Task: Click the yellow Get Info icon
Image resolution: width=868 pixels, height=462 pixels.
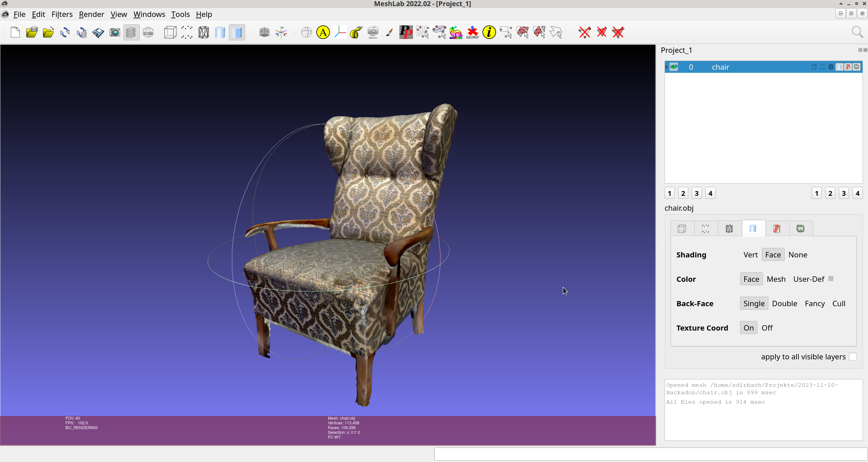Action: (489, 33)
